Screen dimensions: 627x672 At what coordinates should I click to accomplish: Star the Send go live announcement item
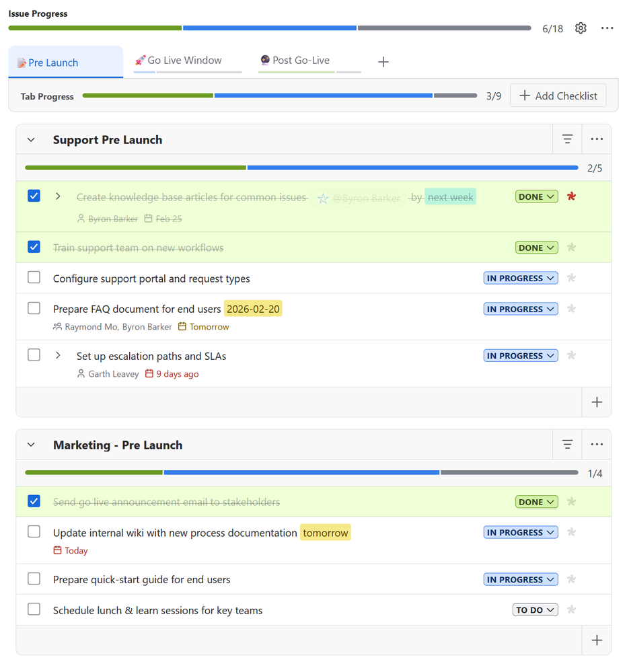pyautogui.click(x=571, y=501)
